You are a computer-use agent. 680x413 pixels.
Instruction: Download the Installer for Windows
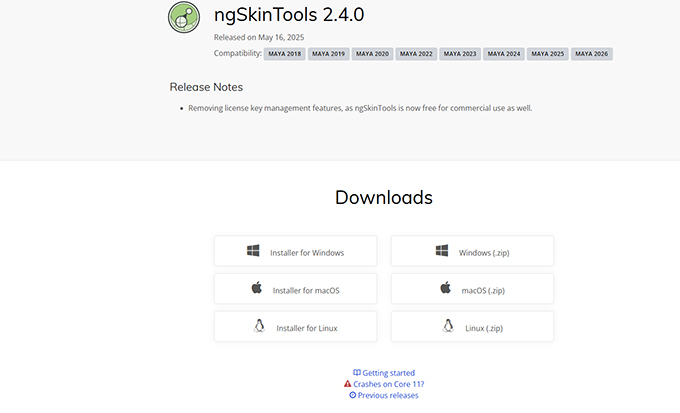296,251
